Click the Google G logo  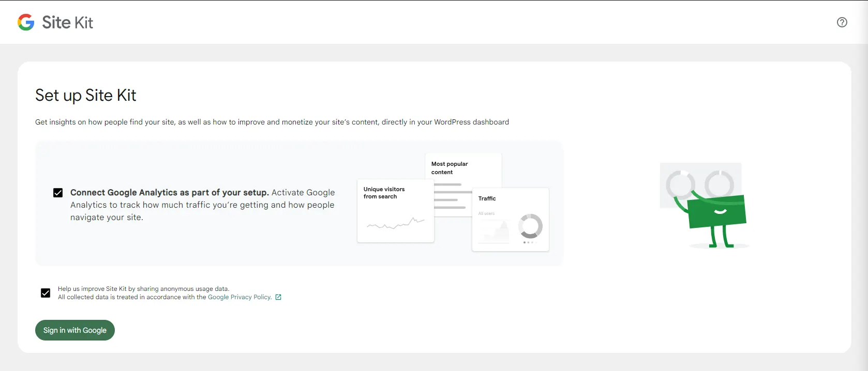point(26,22)
